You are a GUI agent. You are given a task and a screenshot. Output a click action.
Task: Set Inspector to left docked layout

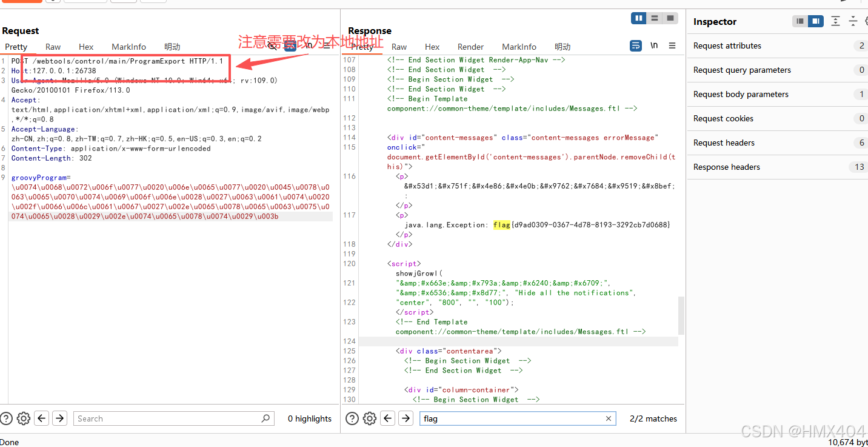coord(801,21)
